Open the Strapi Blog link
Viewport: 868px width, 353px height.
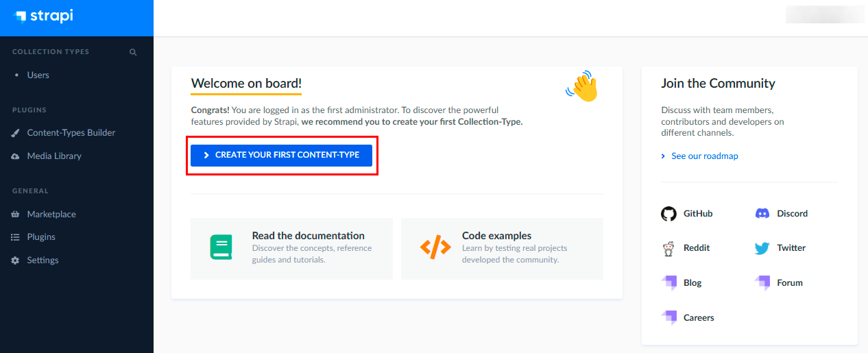(x=692, y=283)
